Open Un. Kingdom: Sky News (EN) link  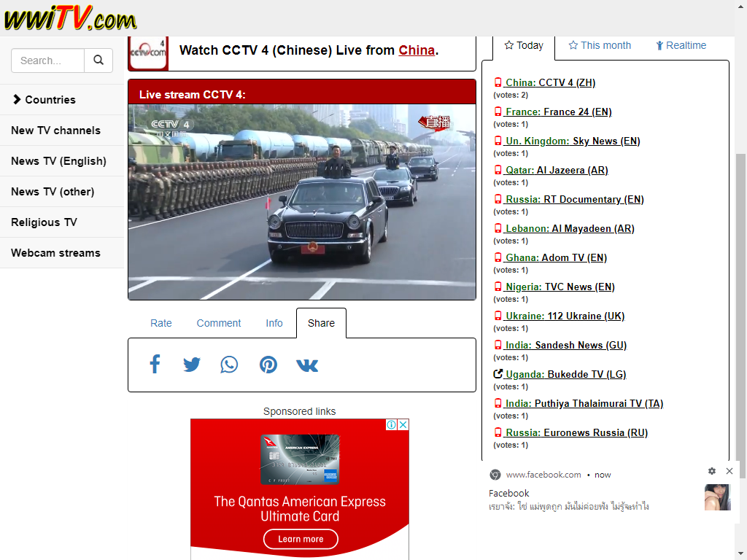click(x=567, y=141)
